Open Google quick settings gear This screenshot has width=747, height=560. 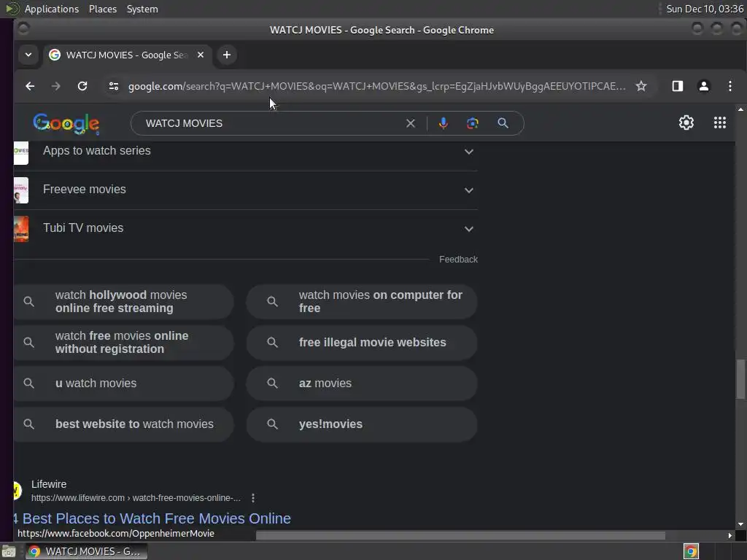pyautogui.click(x=686, y=122)
